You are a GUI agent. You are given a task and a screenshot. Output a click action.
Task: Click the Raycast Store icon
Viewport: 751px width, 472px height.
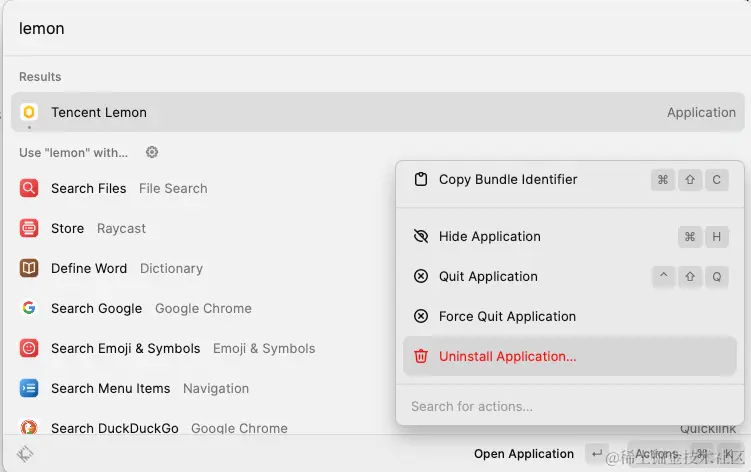coord(29,228)
